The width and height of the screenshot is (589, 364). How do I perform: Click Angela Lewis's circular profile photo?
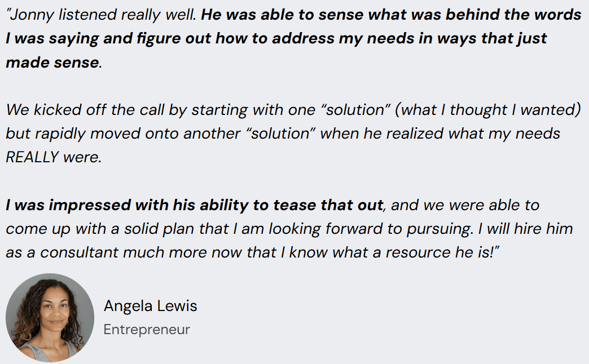point(50,317)
